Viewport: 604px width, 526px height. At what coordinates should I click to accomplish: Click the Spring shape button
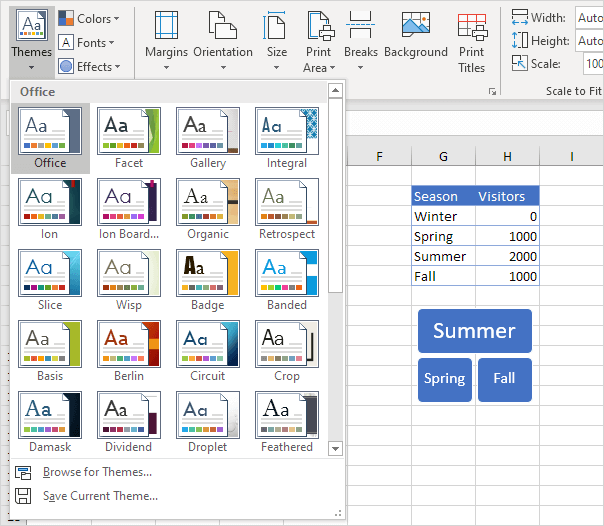pos(444,379)
